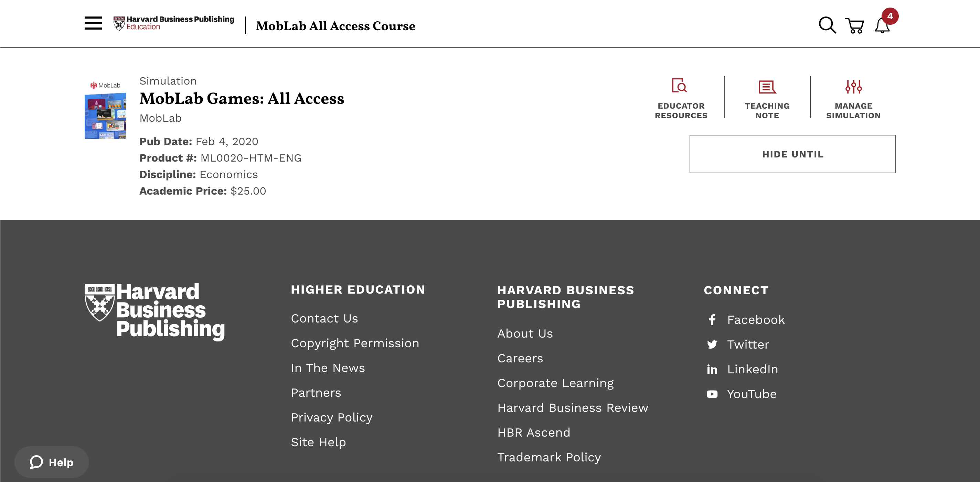
Task: Click the Facebook icon
Action: coord(712,320)
